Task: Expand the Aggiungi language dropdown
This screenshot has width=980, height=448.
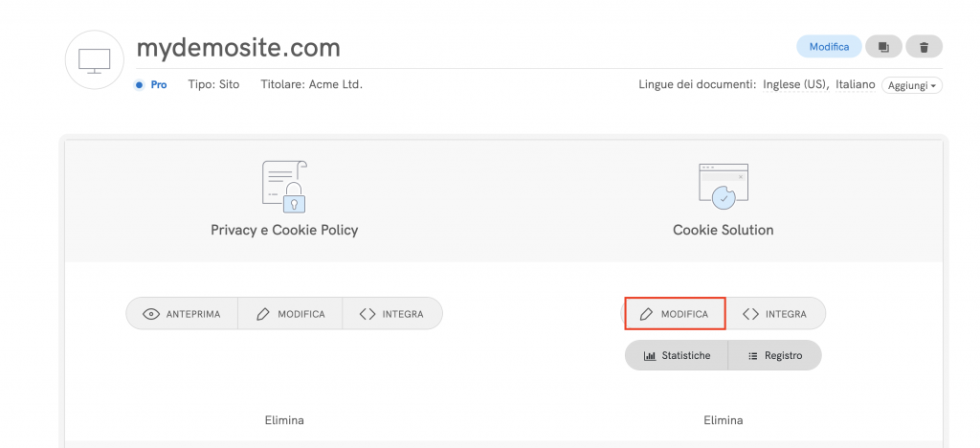Action: 912,85
